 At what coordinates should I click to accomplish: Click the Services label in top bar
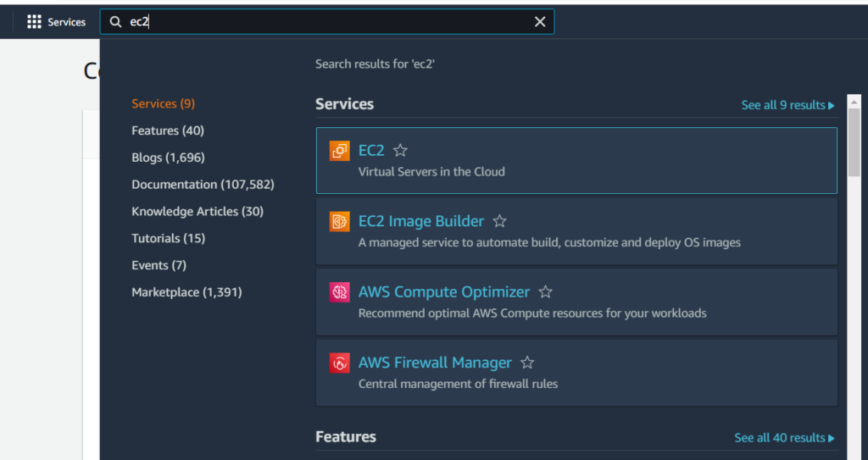click(66, 22)
